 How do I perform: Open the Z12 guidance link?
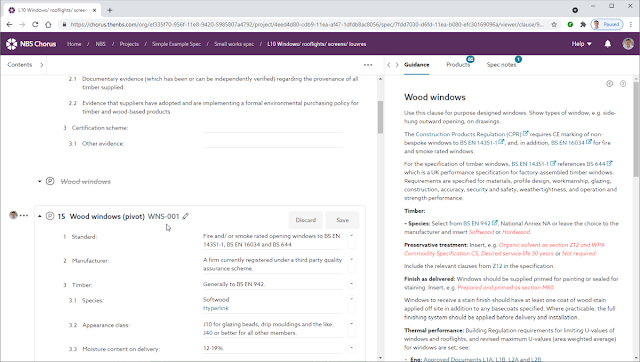coord(497,266)
